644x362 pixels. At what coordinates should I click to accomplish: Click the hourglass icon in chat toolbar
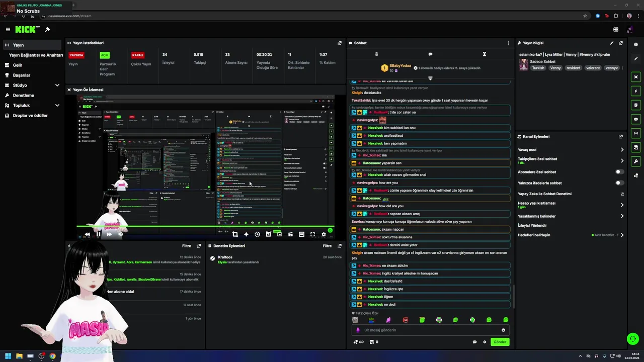pyautogui.click(x=484, y=54)
